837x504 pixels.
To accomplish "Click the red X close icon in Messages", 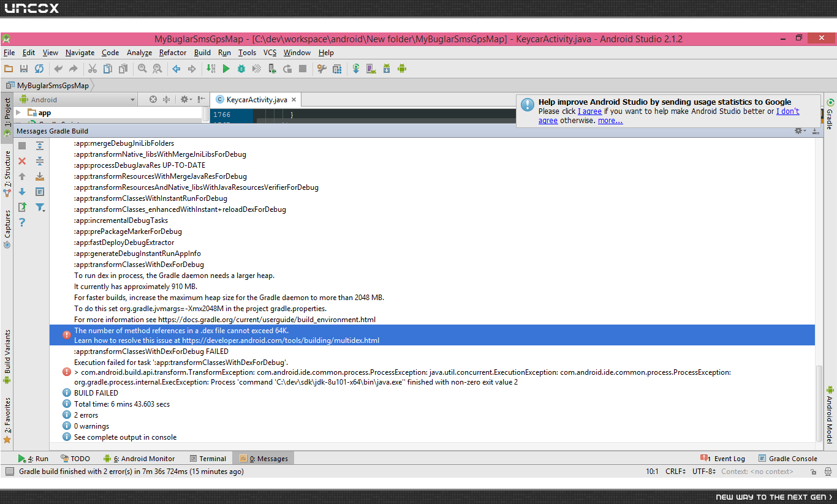I will (22, 161).
